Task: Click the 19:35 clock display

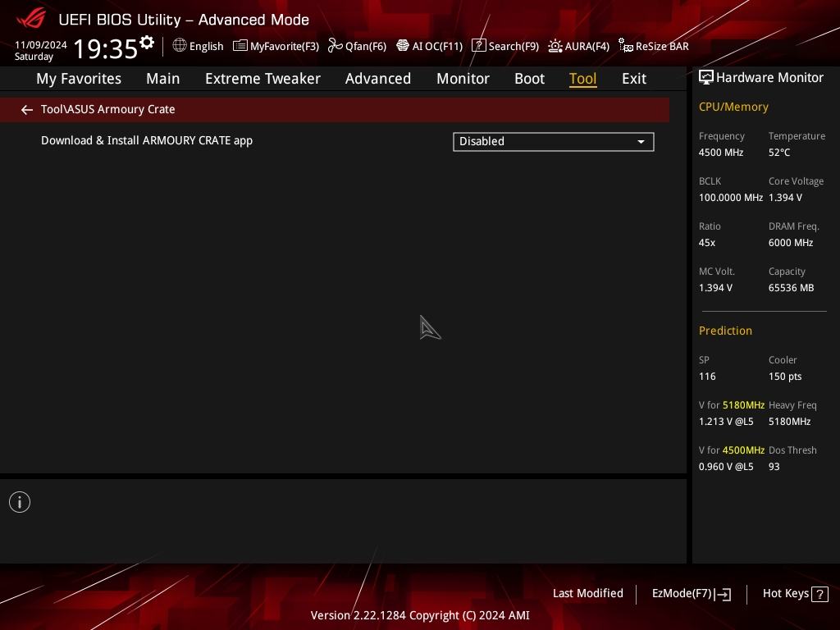Action: tap(106, 48)
